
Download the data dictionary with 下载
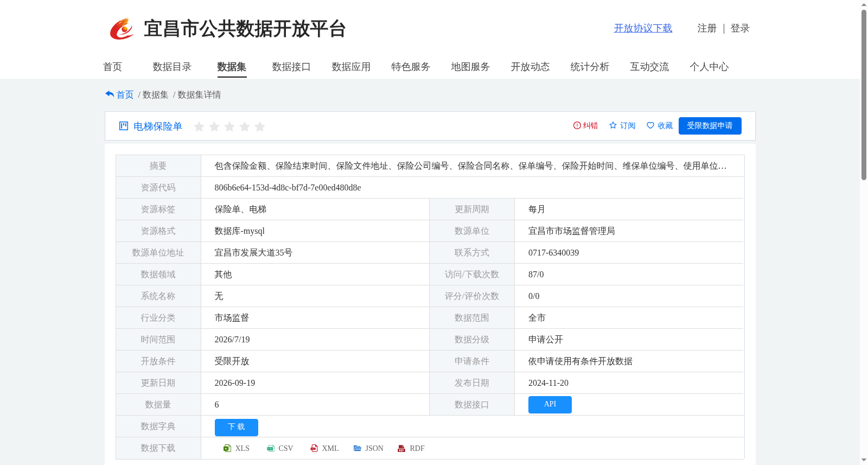[236, 428]
